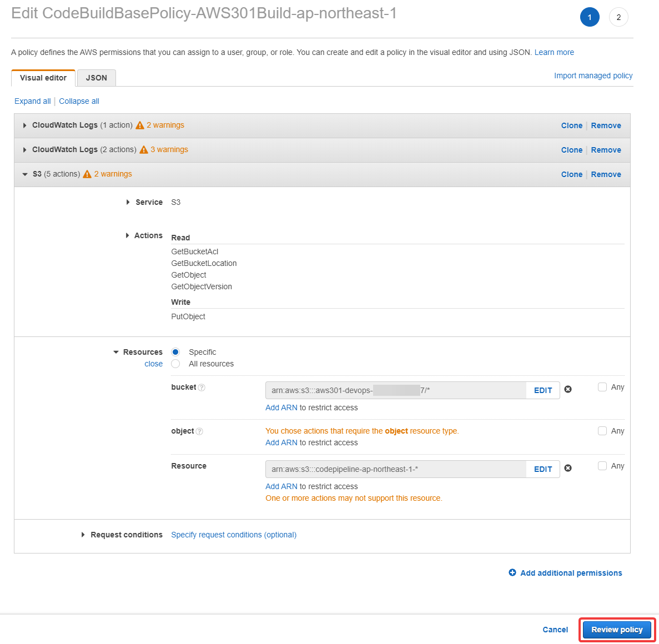Collapse the S3 (5 actions) section
Screen dimensions: 659x644
click(x=25, y=174)
